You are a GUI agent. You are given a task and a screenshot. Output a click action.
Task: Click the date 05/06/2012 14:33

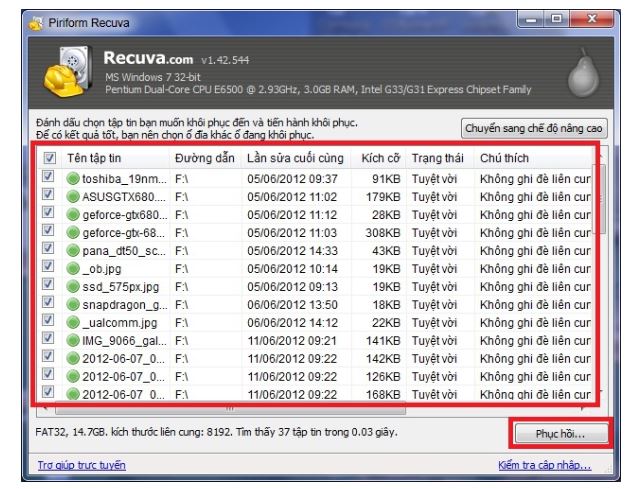pyautogui.click(x=292, y=251)
